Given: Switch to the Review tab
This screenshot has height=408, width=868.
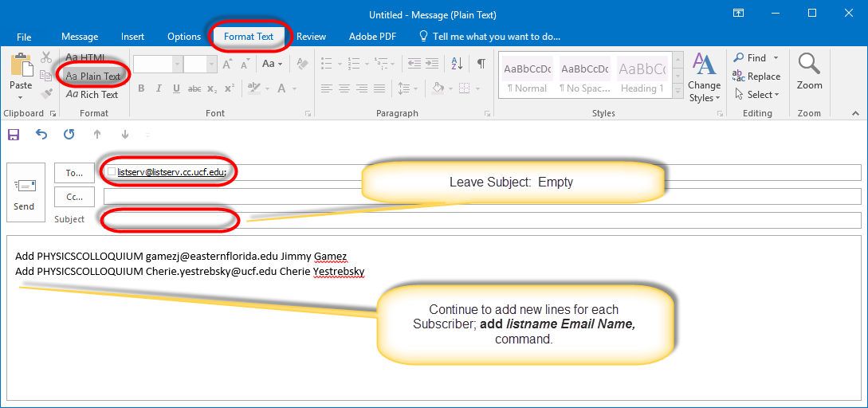Looking at the screenshot, I should pos(311,37).
